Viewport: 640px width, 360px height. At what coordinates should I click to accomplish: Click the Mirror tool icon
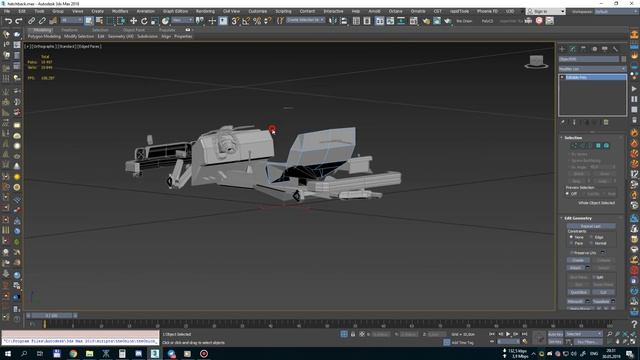tap(333, 20)
